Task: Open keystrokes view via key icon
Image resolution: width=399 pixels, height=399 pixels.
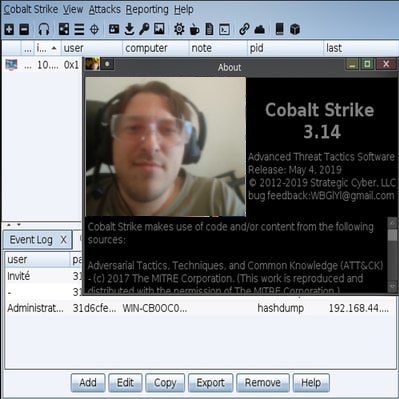Action: pyautogui.click(x=144, y=29)
